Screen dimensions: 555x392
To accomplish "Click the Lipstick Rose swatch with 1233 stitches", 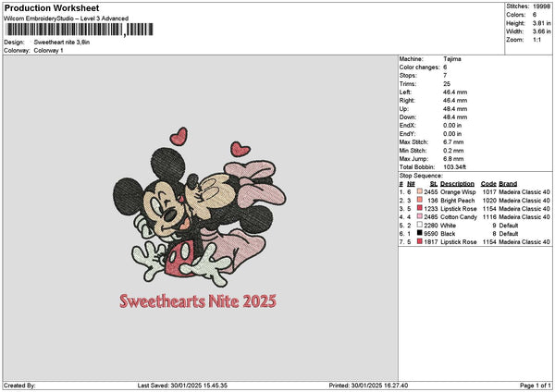I will tap(419, 208).
